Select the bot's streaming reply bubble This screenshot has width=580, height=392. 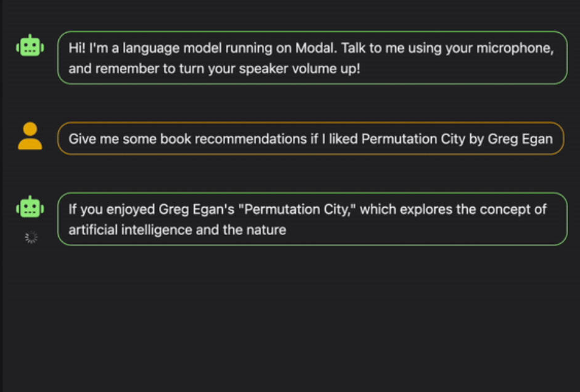coord(312,220)
